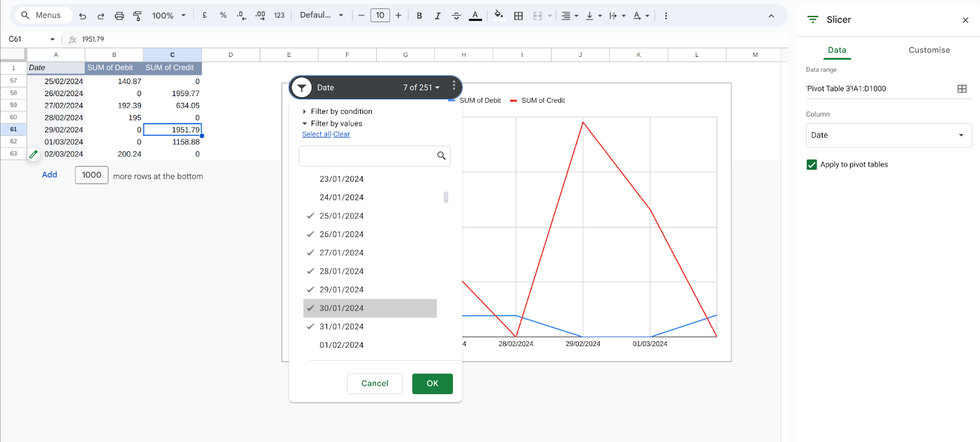Toggle bold formatting
The height and width of the screenshot is (442, 980).
(420, 16)
